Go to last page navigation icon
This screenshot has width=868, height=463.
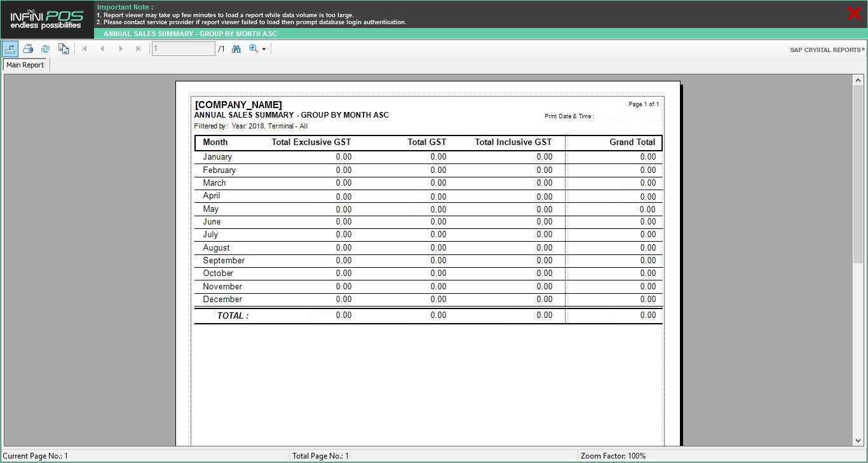tap(139, 49)
